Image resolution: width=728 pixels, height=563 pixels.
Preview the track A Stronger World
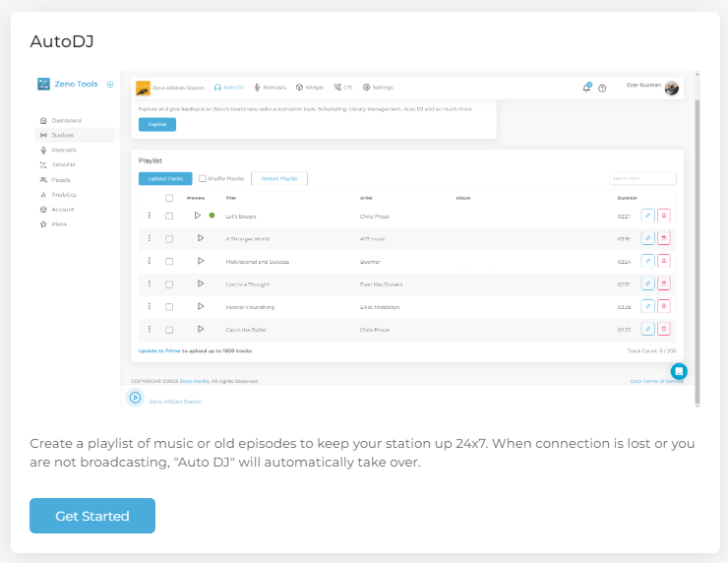pyautogui.click(x=201, y=238)
